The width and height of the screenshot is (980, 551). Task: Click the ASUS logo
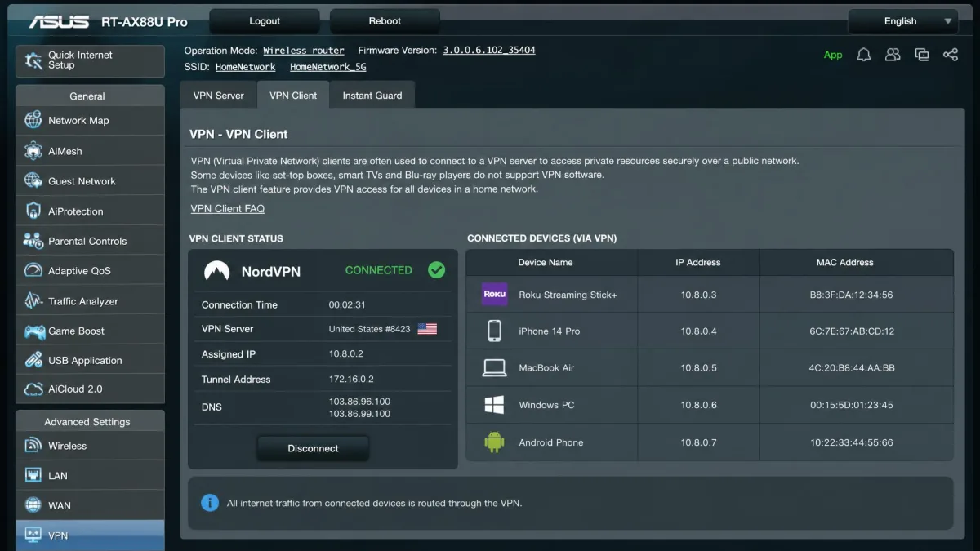point(60,21)
